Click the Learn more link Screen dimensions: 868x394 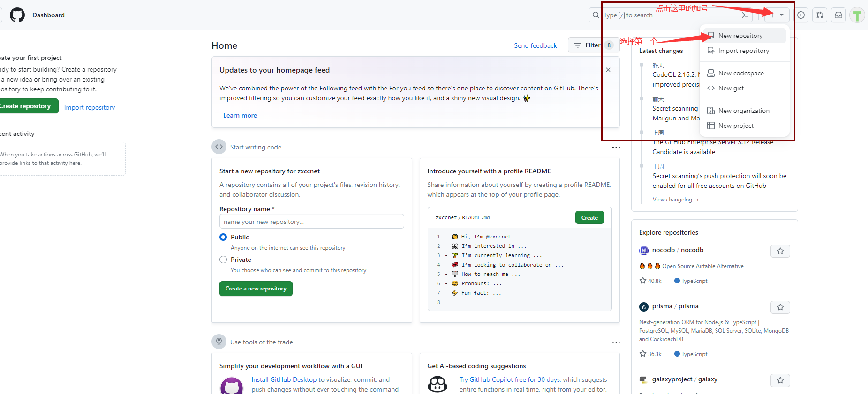pyautogui.click(x=240, y=115)
